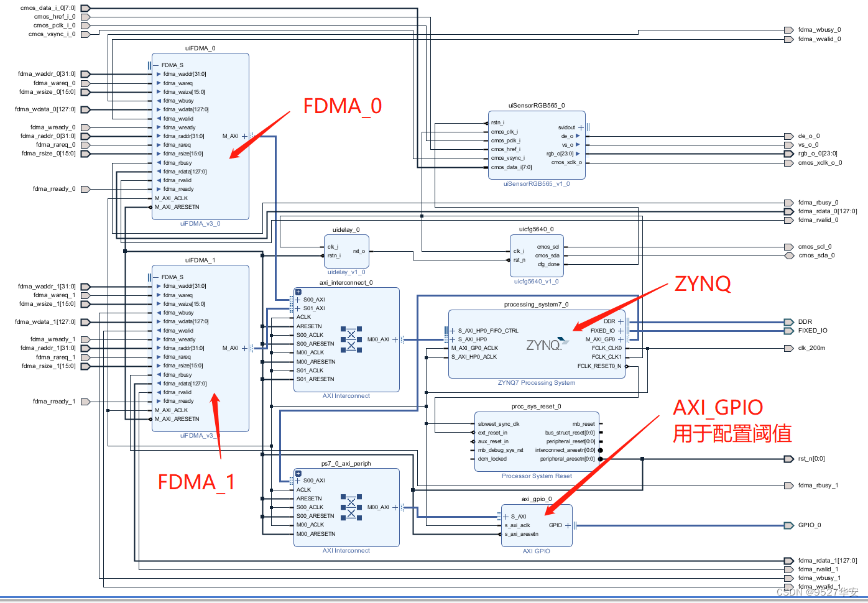Select the fdma_waddr_0[31:0] port symbol
The width and height of the screenshot is (868, 603).
(86, 74)
